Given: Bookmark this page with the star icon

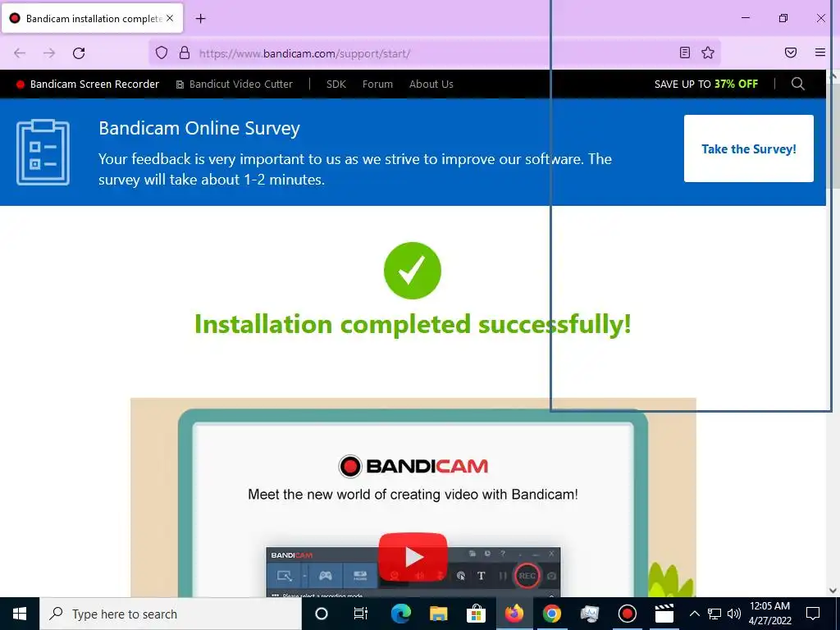Looking at the screenshot, I should click(x=708, y=52).
